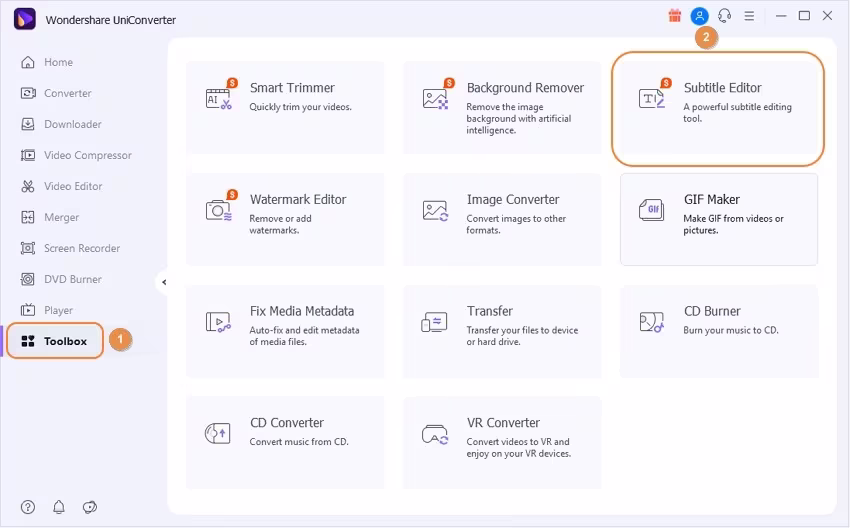Viewport: 850px width, 528px height.
Task: Select the VR Converter headset icon
Action: (435, 434)
